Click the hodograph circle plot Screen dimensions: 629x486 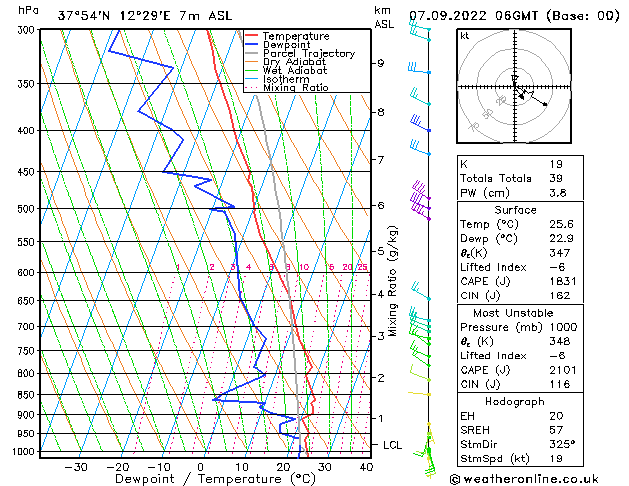tap(514, 86)
